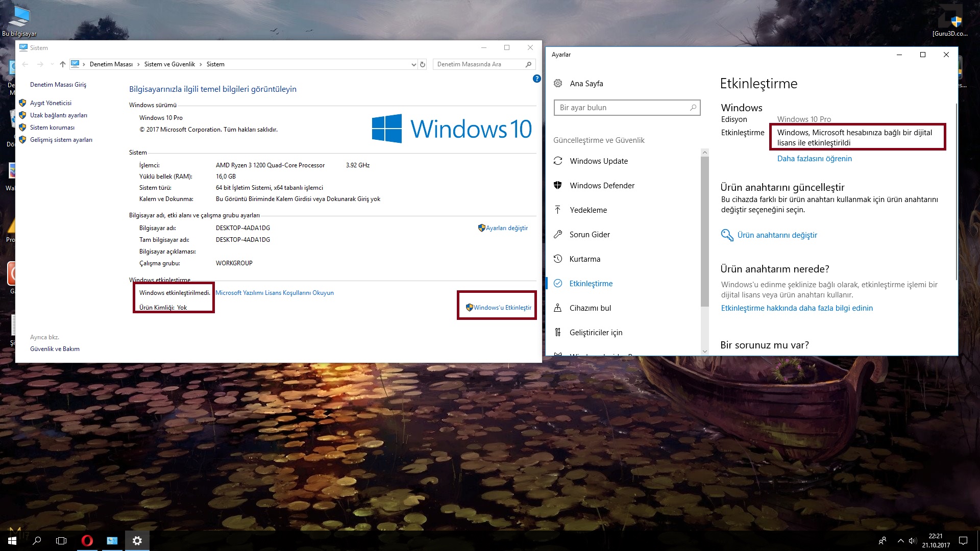Click the Kurtarma history icon
This screenshot has width=980, height=551.
pos(558,259)
